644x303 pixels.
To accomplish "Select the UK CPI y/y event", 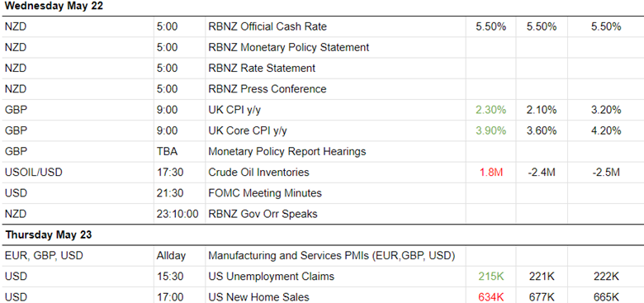I will [234, 110].
